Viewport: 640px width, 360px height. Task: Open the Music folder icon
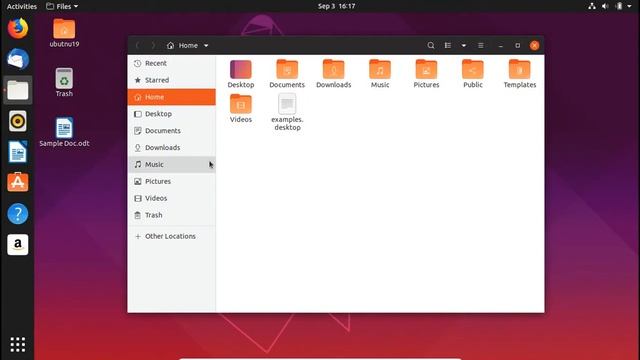click(x=380, y=70)
